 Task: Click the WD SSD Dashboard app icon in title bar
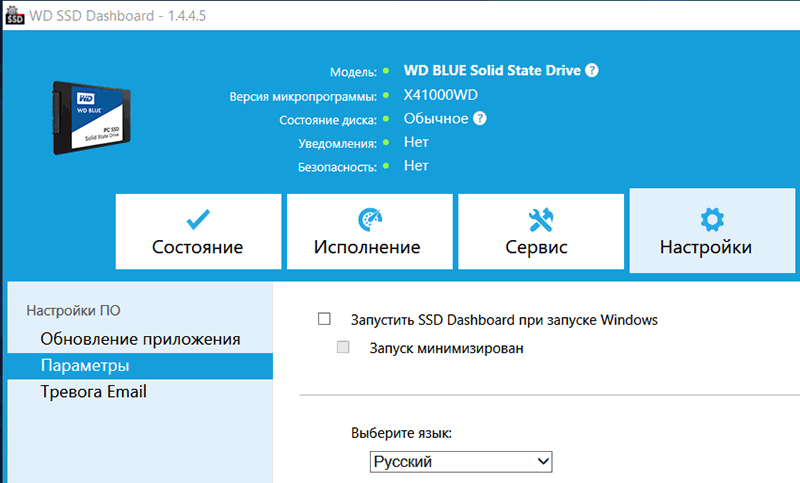tap(14, 15)
